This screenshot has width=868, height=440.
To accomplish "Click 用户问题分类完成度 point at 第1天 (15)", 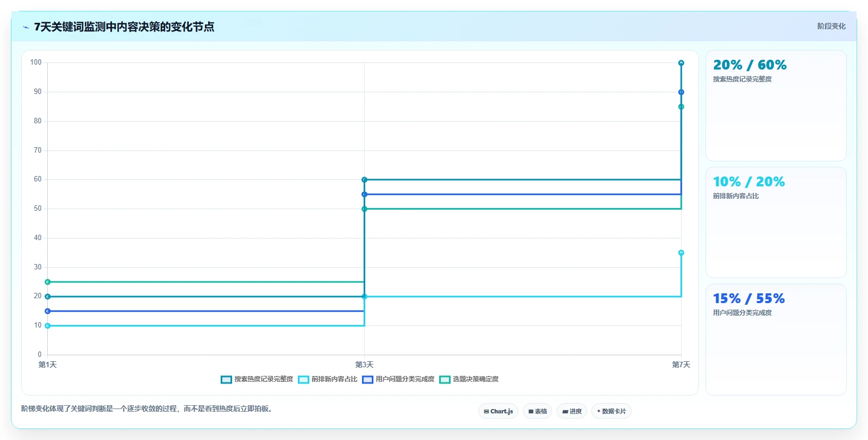I will (47, 311).
